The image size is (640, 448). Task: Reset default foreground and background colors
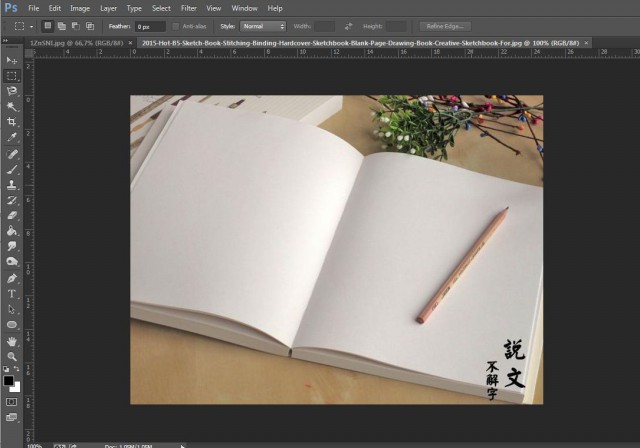pyautogui.click(x=6, y=369)
